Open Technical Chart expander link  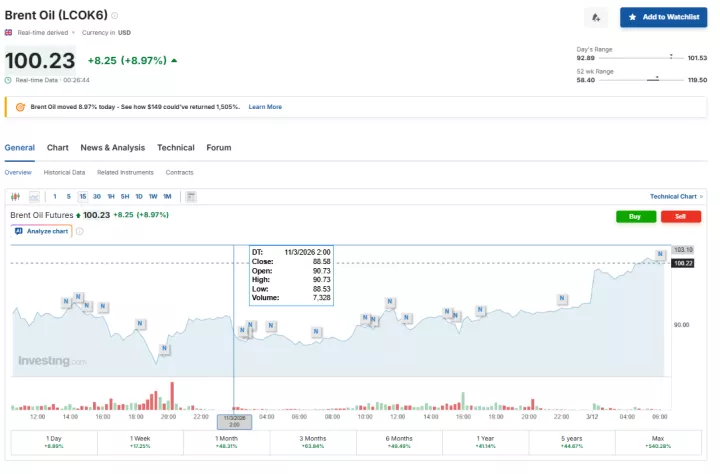[x=676, y=196]
